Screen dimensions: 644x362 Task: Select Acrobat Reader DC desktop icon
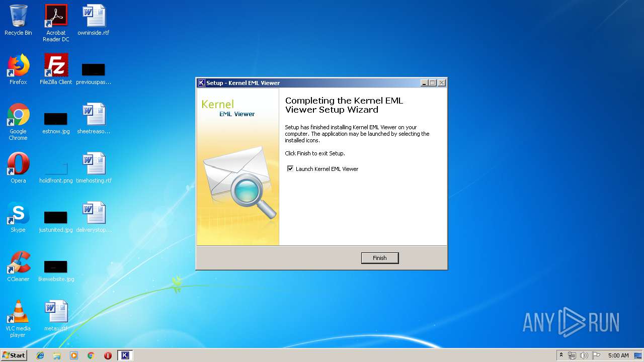pos(56,23)
